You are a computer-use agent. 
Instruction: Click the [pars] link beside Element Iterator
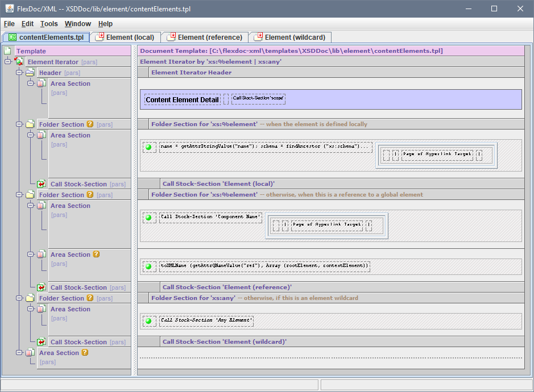(x=89, y=62)
